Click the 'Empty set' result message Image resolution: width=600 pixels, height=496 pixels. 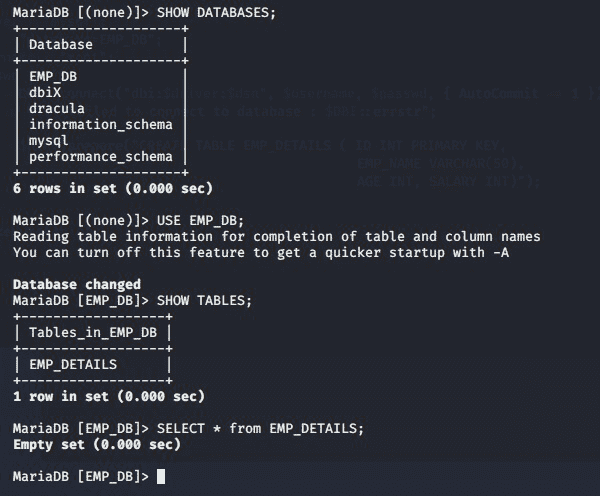(96, 444)
